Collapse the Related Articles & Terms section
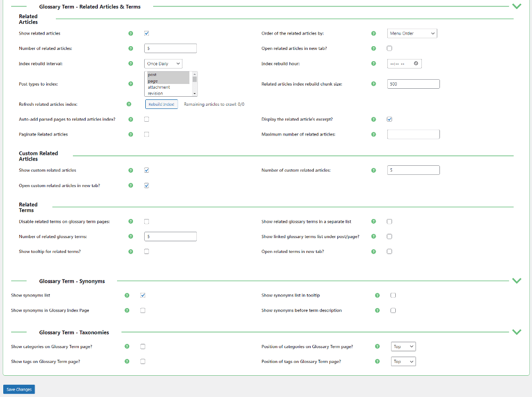 click(516, 6)
